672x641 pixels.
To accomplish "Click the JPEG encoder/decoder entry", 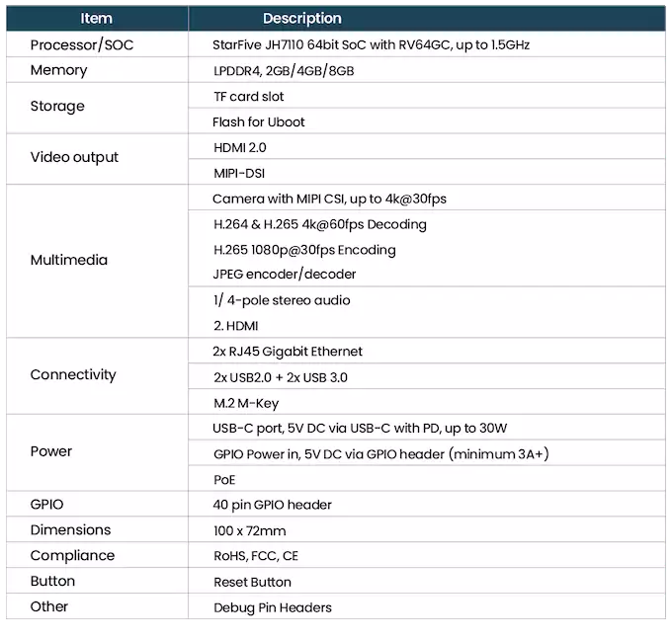I will pyautogui.click(x=285, y=274).
